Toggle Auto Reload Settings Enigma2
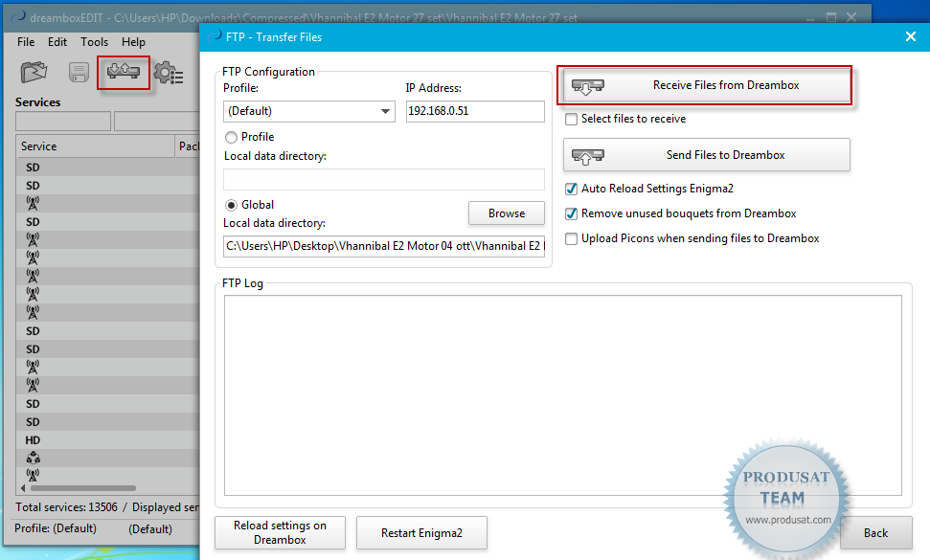This screenshot has height=560, width=930. [571, 189]
